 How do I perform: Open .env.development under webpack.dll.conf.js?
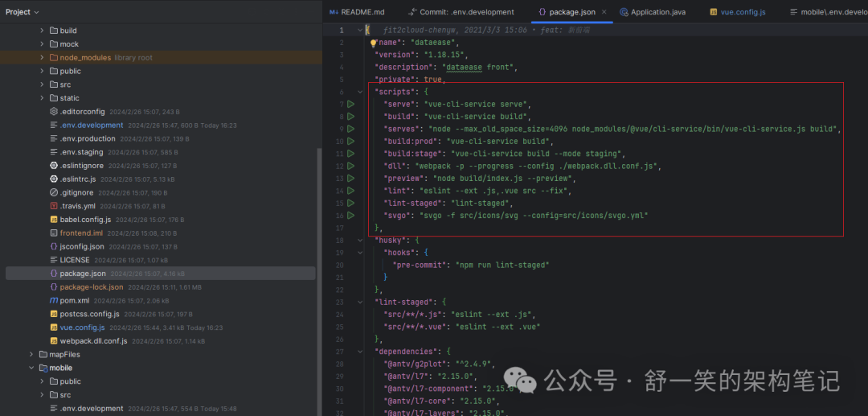pyautogui.click(x=92, y=408)
